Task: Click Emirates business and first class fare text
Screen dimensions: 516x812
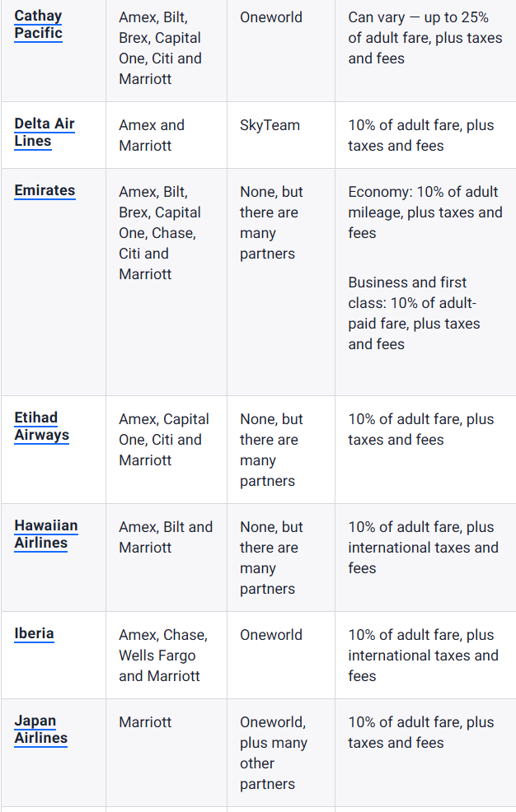Action: [414, 313]
